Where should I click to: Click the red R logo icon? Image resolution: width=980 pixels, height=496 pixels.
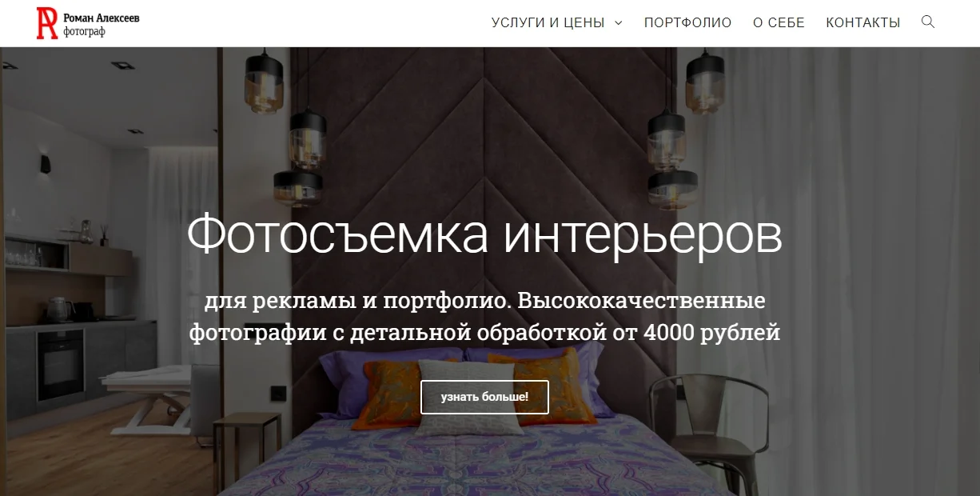click(x=47, y=23)
